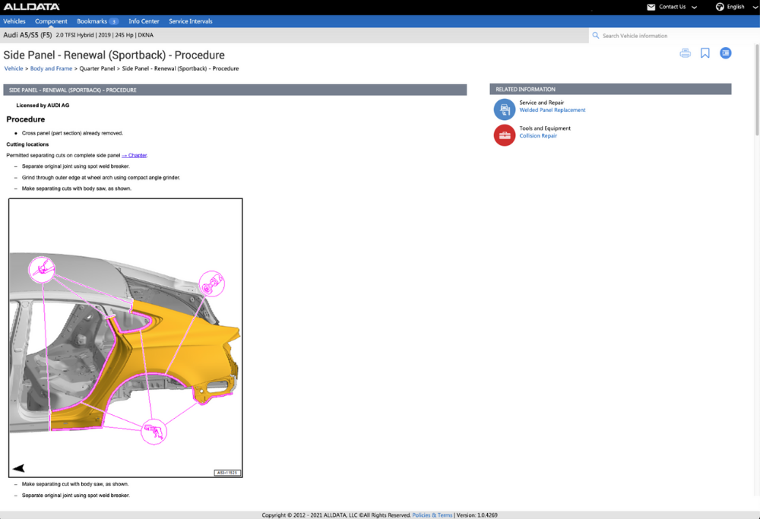The width and height of the screenshot is (760, 532).
Task: Toggle the related information panel icon
Action: 725,52
